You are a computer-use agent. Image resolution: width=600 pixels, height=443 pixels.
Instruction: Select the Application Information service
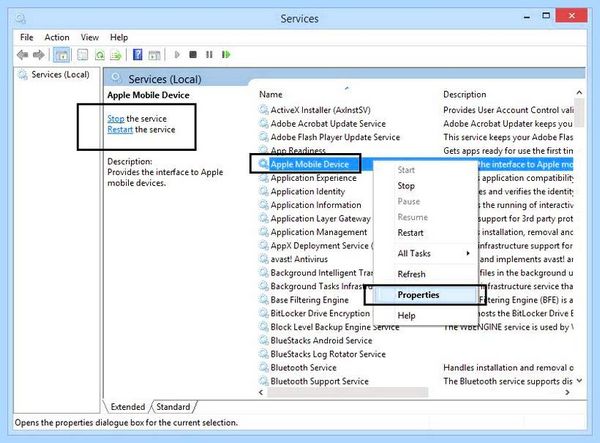(316, 205)
